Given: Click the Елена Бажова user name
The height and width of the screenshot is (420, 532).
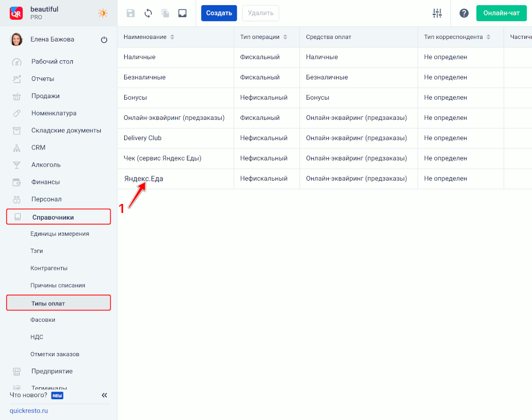Looking at the screenshot, I should click(x=52, y=39).
